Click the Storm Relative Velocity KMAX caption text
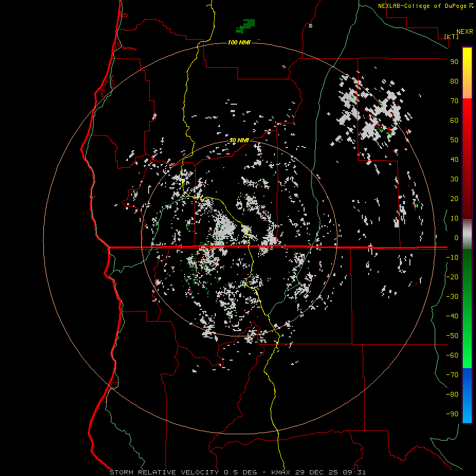 (x=237, y=472)
